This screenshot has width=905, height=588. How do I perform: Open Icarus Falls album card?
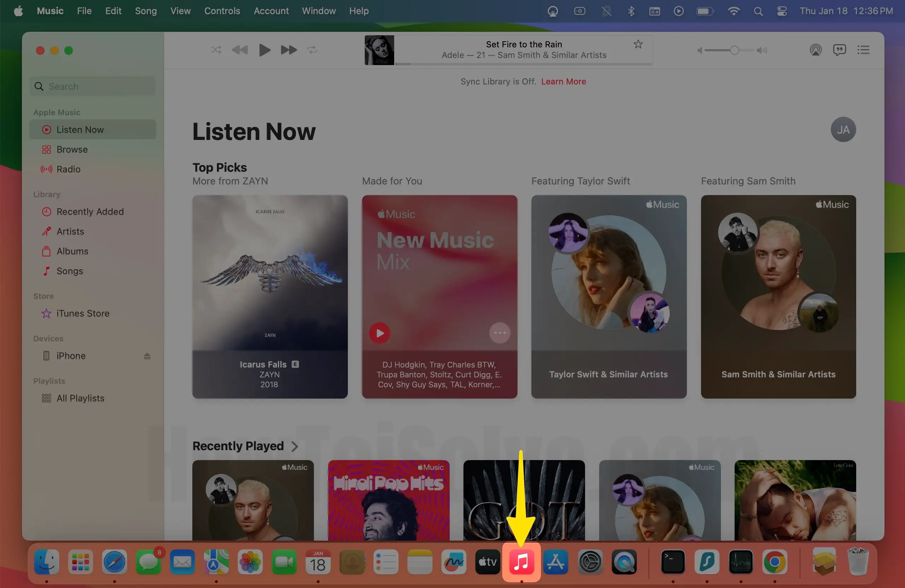[x=270, y=297]
